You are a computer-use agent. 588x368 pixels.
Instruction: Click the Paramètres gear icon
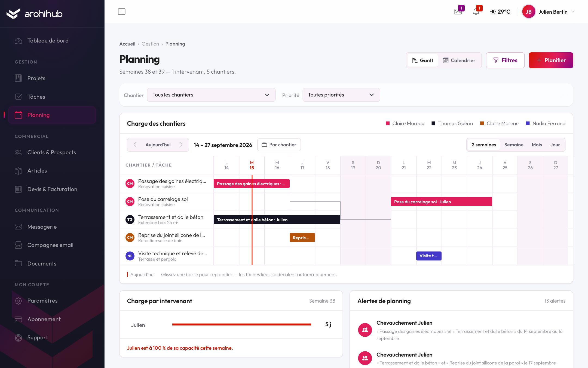(x=18, y=301)
